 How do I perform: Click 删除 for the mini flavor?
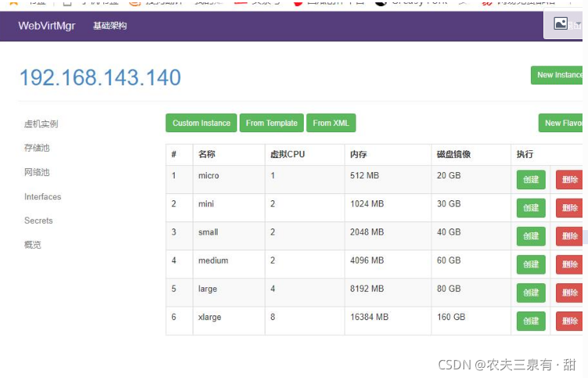(570, 207)
